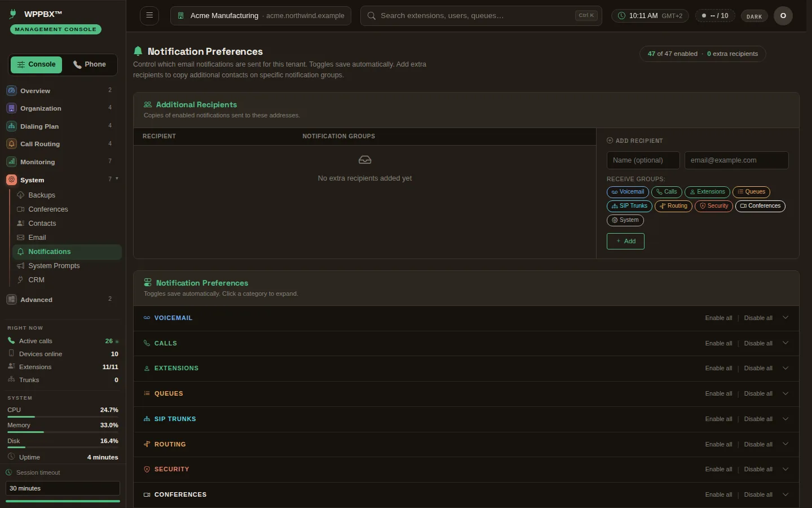Click the Call Routing bell icon
812x508 pixels.
12,144
